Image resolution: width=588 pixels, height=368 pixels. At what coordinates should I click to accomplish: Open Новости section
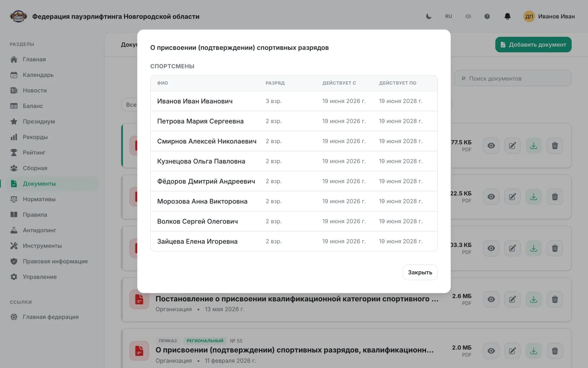click(35, 90)
